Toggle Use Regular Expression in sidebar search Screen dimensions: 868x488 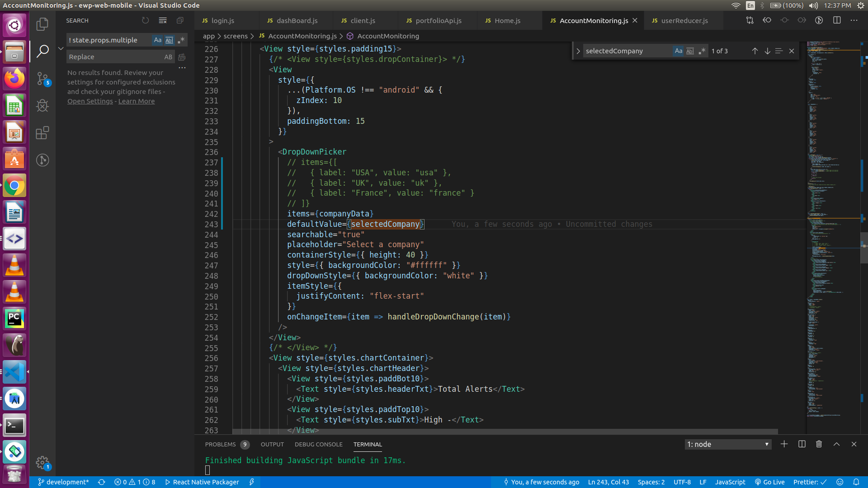pyautogui.click(x=181, y=40)
